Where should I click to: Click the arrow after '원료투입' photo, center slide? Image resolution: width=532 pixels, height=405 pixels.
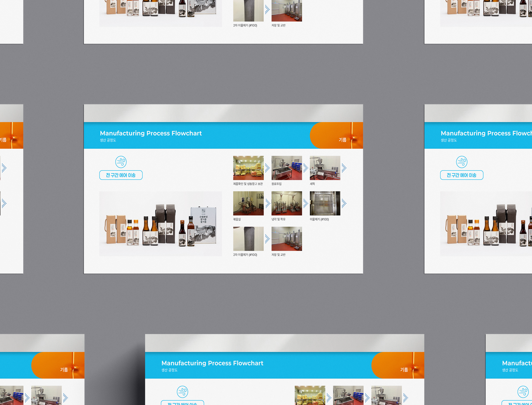306,168
